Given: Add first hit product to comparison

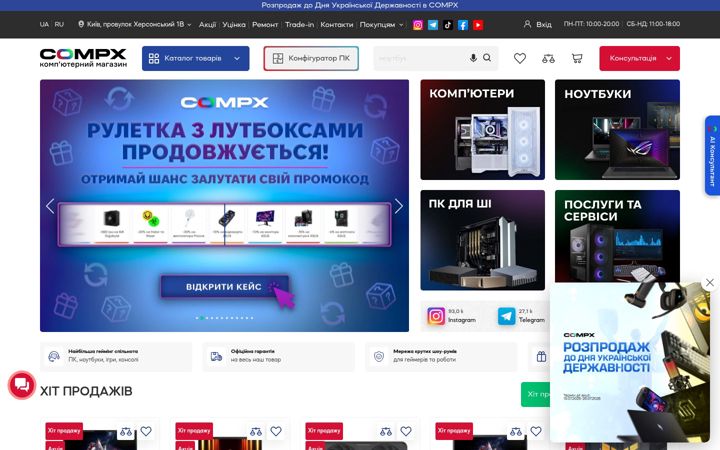Looking at the screenshot, I should (x=126, y=431).
